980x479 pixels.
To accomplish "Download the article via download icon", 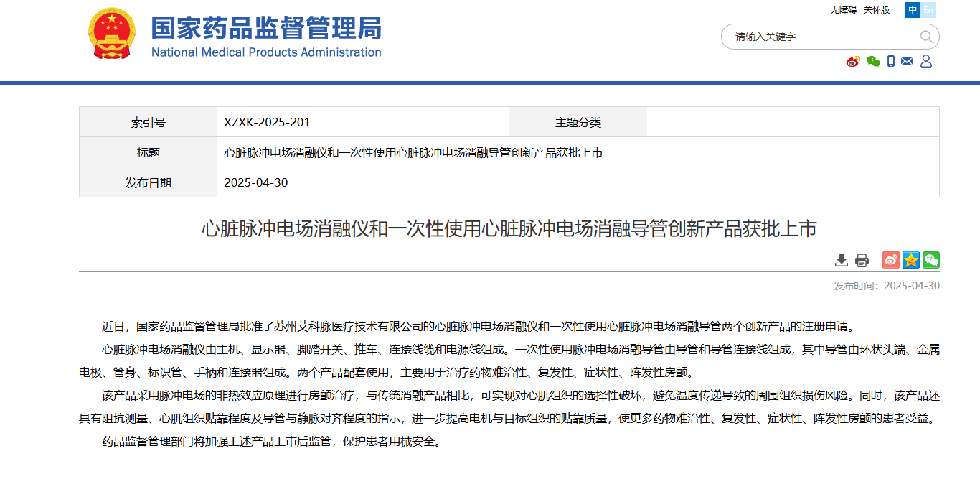I will tap(842, 260).
